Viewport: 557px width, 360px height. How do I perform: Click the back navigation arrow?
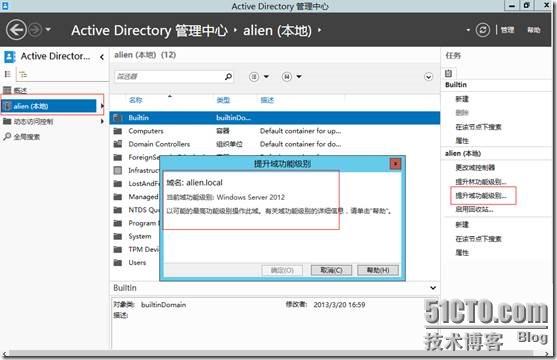coord(16,30)
